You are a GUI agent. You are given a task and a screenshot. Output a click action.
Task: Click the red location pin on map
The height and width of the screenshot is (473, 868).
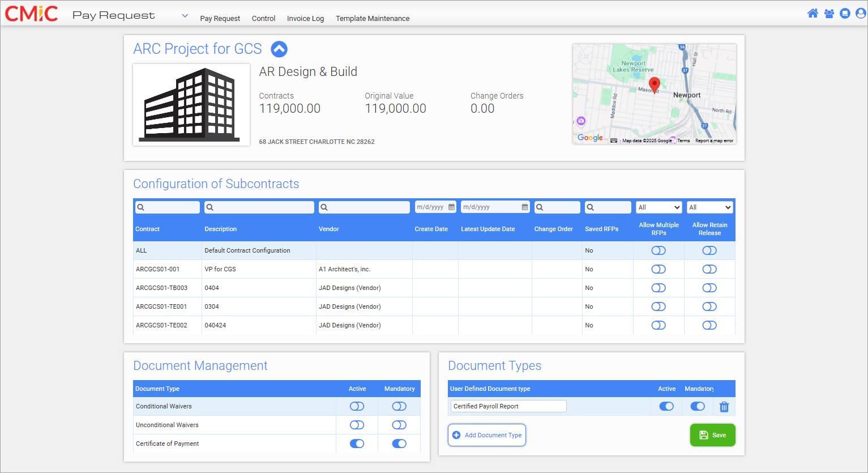pos(654,84)
